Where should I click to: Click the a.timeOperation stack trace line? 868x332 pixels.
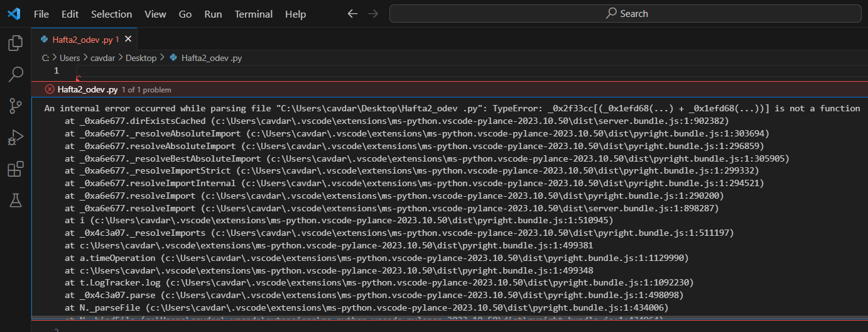click(377, 258)
